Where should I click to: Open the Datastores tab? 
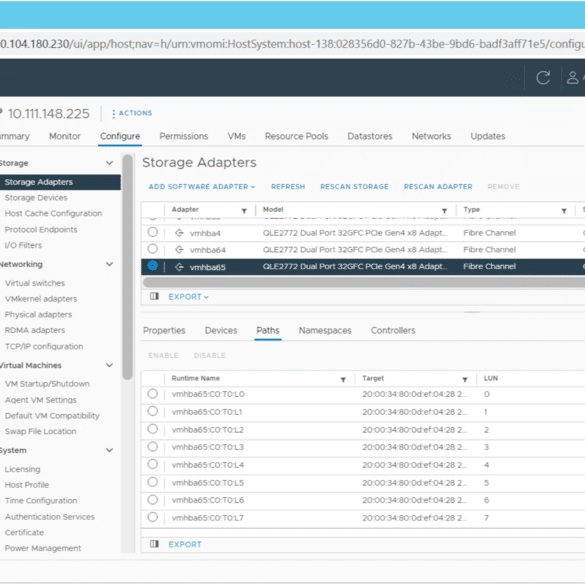370,136
